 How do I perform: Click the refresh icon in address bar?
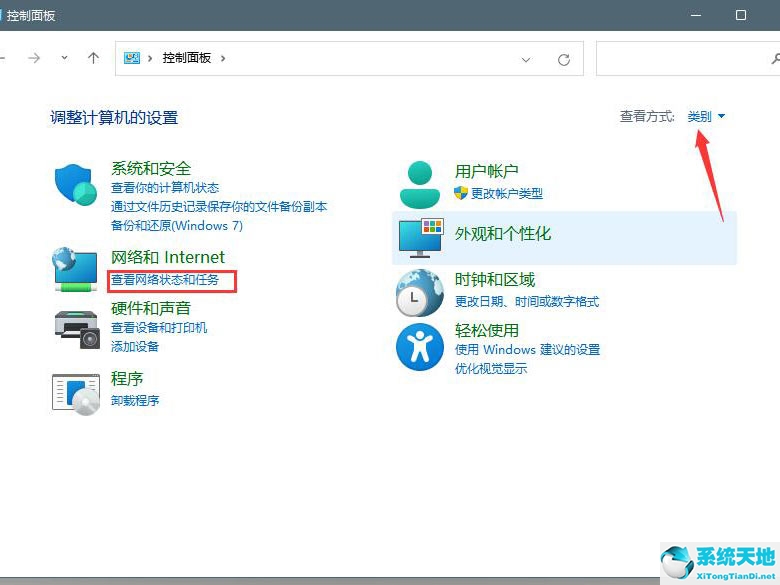(x=564, y=60)
